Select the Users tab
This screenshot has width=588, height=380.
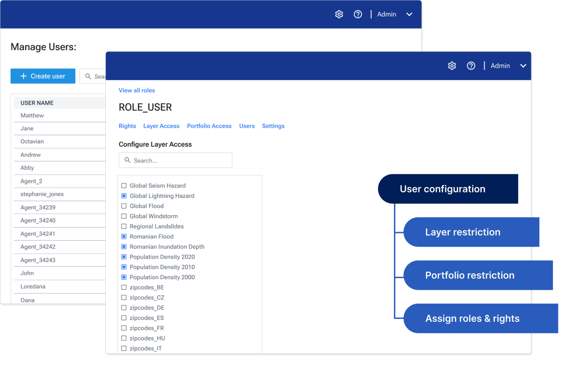[x=247, y=126]
